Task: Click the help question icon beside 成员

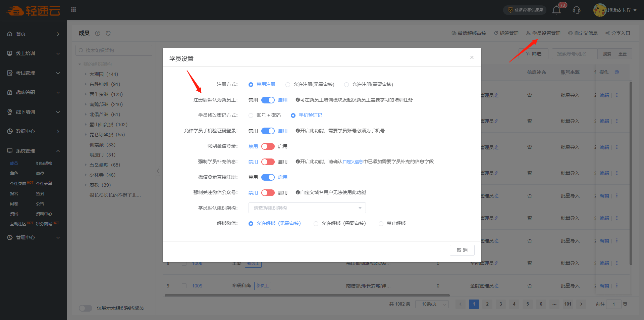Action: (x=98, y=33)
